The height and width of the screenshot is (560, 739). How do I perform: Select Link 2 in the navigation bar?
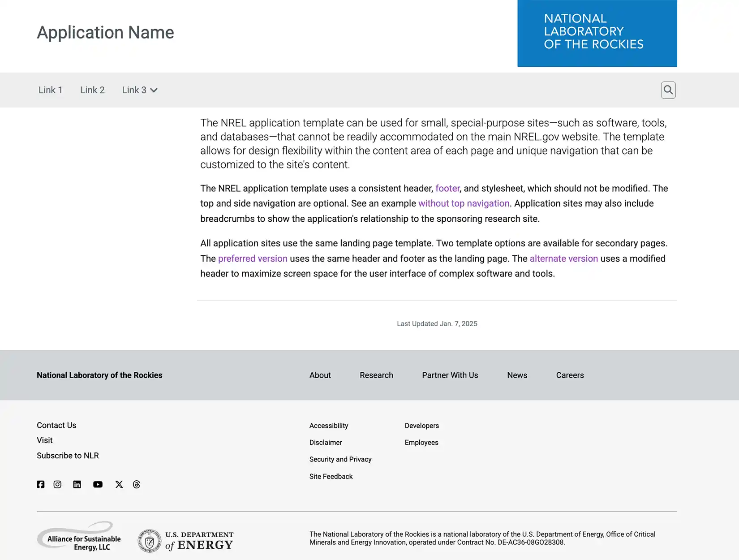coord(92,90)
